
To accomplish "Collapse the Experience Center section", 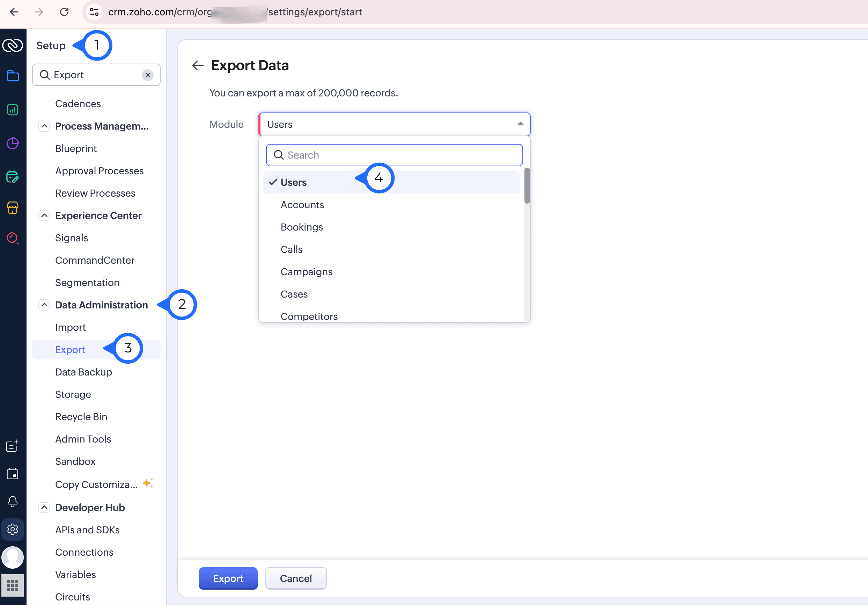I will click(44, 216).
